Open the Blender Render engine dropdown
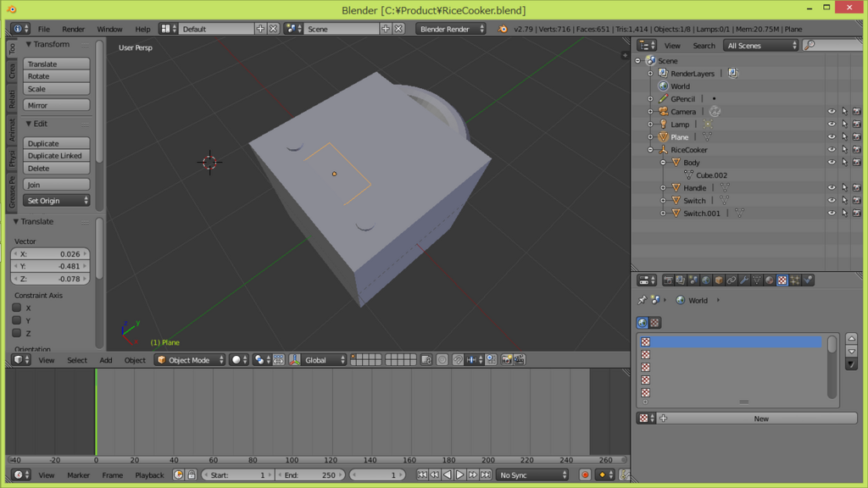The width and height of the screenshot is (868, 488). point(451,29)
